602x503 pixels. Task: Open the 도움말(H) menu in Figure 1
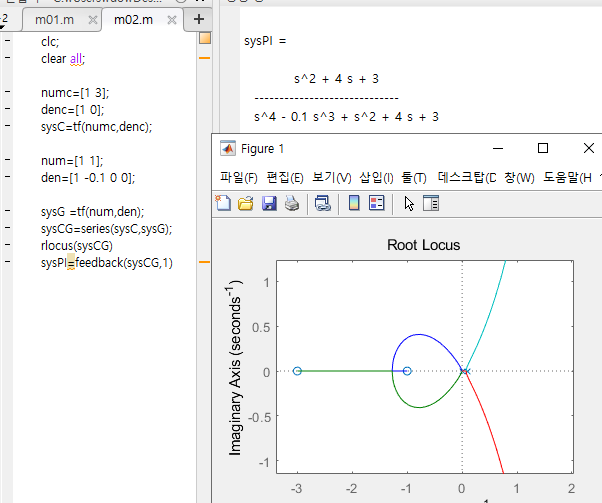click(x=567, y=177)
